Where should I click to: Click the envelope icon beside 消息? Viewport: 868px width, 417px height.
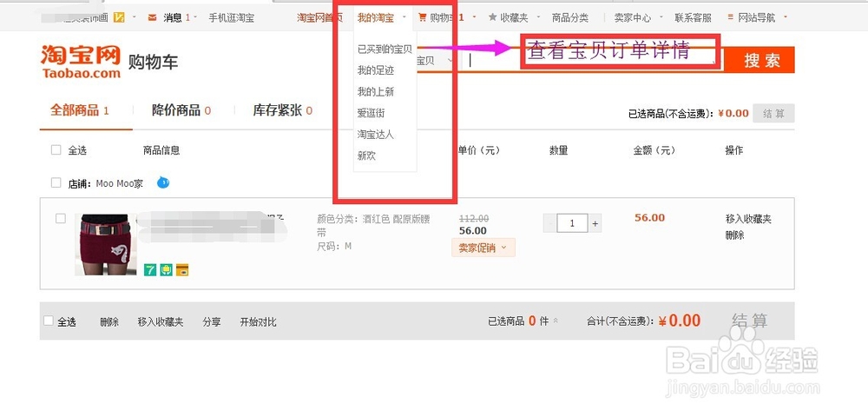click(x=152, y=17)
